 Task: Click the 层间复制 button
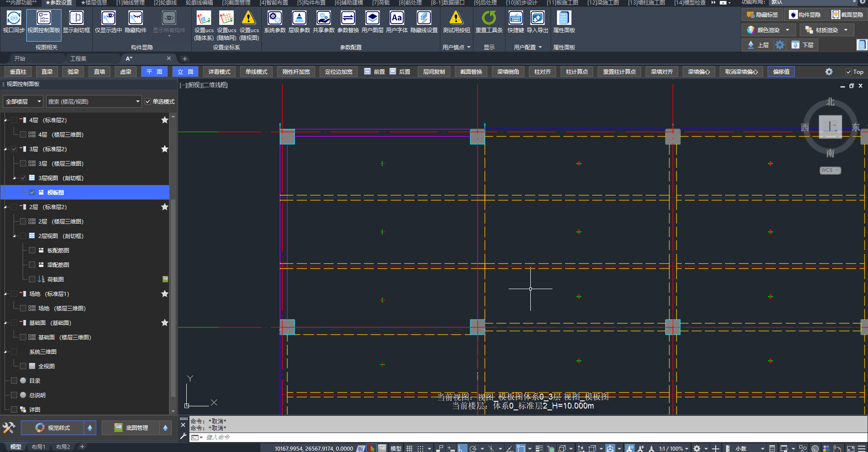coord(434,72)
